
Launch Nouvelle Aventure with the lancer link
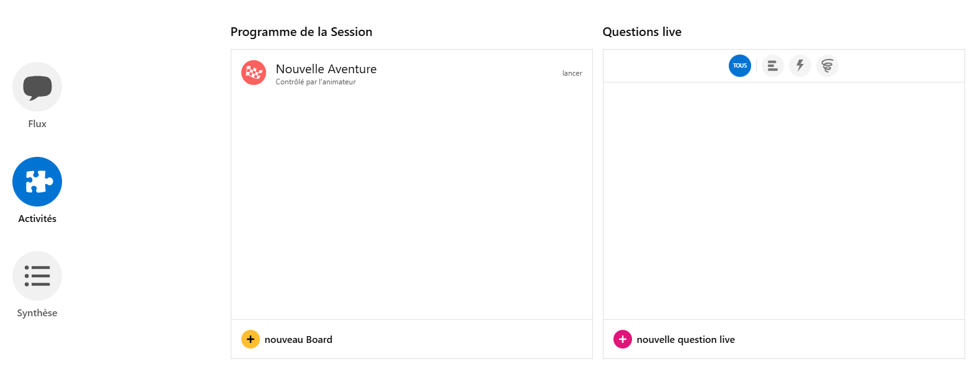coord(572,73)
